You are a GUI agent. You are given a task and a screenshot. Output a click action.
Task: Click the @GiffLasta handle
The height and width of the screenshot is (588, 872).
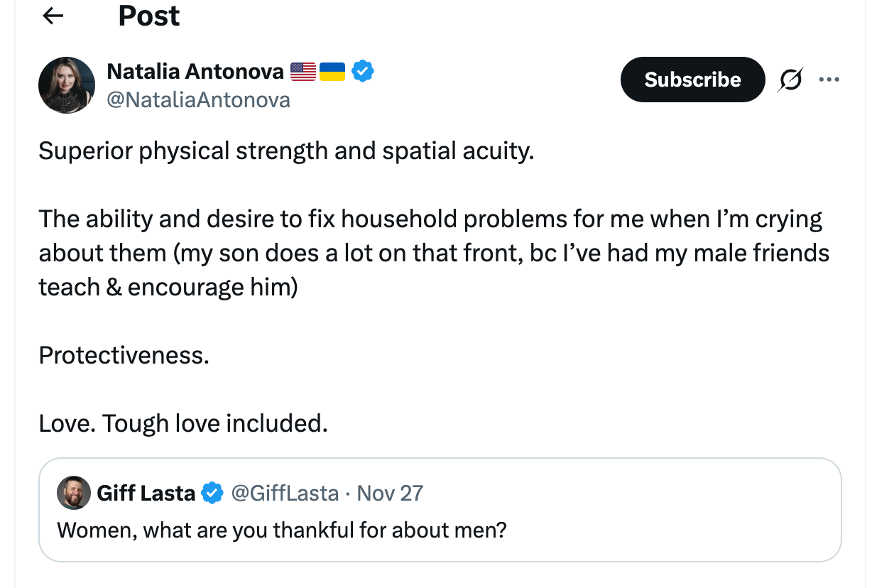(285, 493)
